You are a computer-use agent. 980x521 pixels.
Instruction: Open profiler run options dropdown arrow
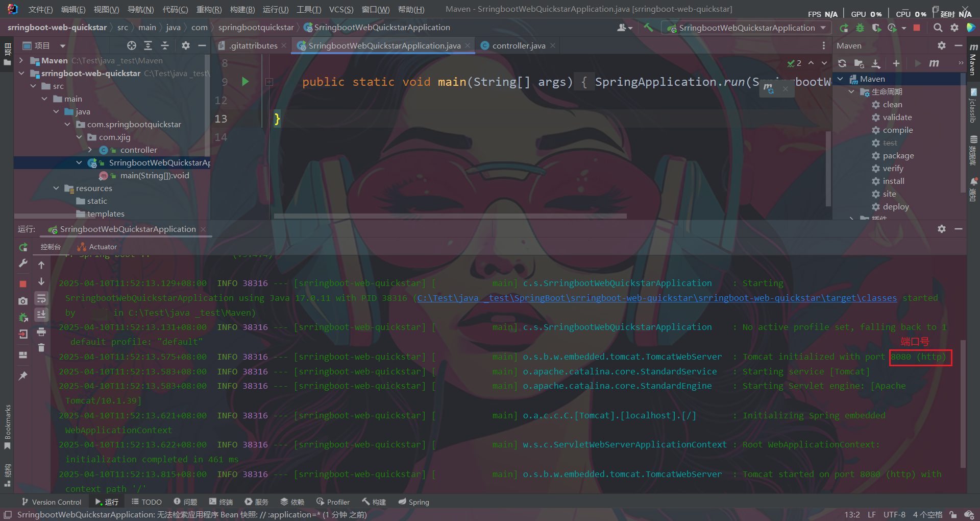[903, 28]
